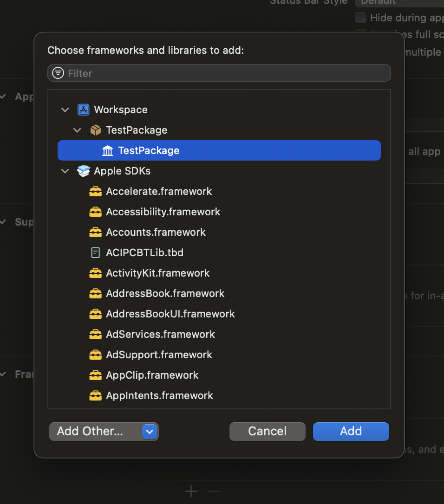Click the Workspace Xcode icon

[83, 110]
